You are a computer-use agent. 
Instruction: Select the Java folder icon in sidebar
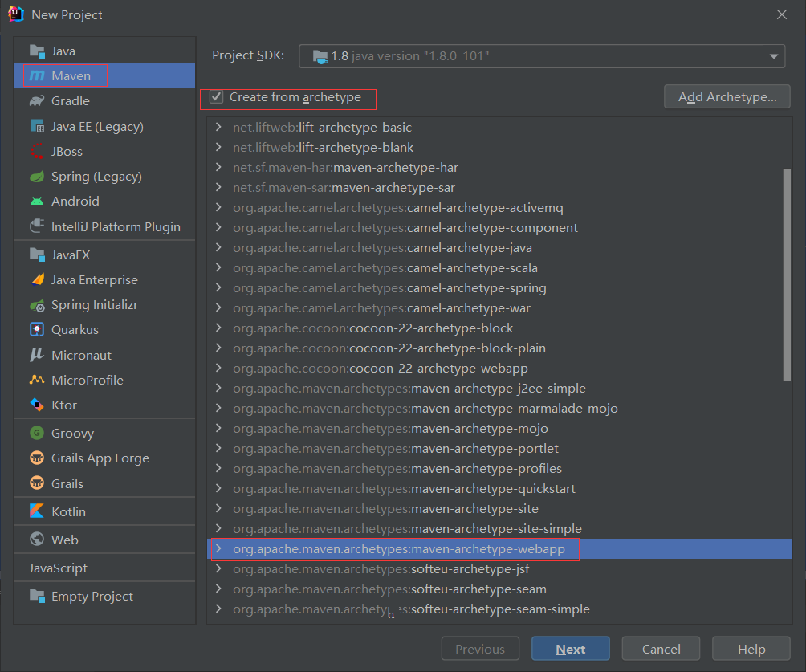(37, 51)
